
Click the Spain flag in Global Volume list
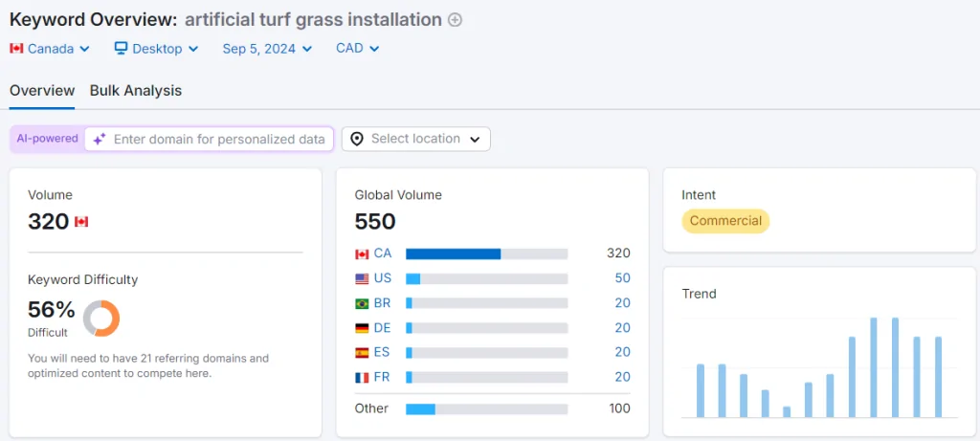(x=362, y=353)
